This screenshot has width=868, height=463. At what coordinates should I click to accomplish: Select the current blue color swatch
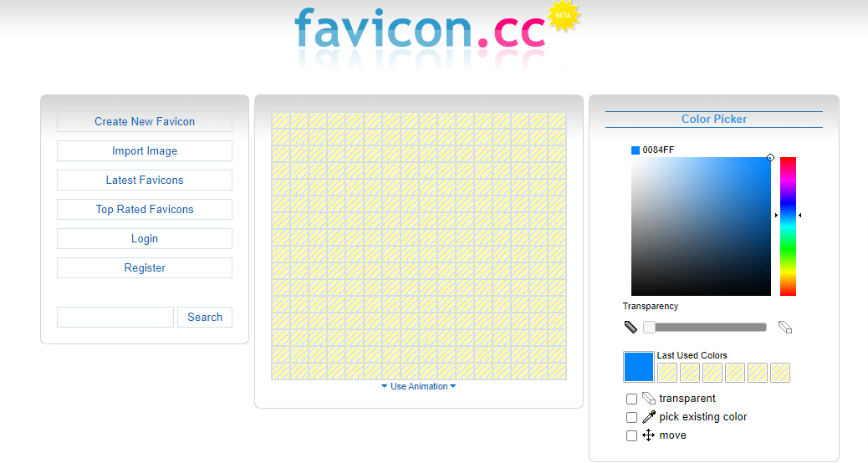[x=638, y=367]
